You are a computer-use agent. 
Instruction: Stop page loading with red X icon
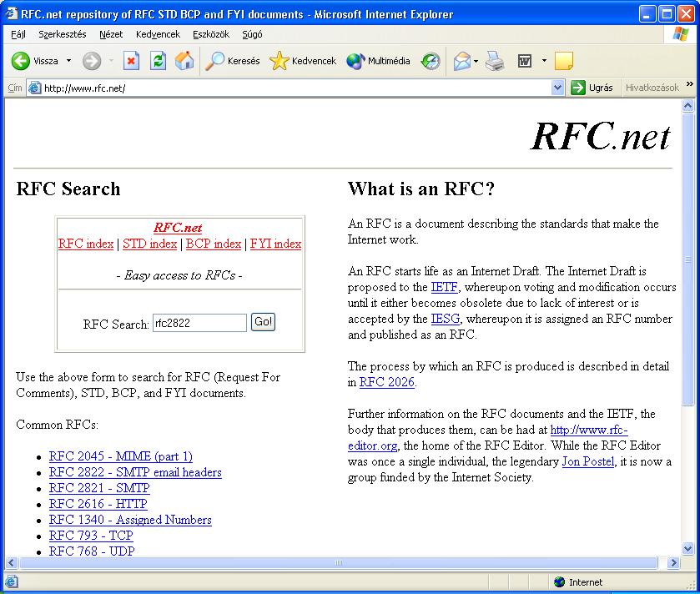click(131, 61)
